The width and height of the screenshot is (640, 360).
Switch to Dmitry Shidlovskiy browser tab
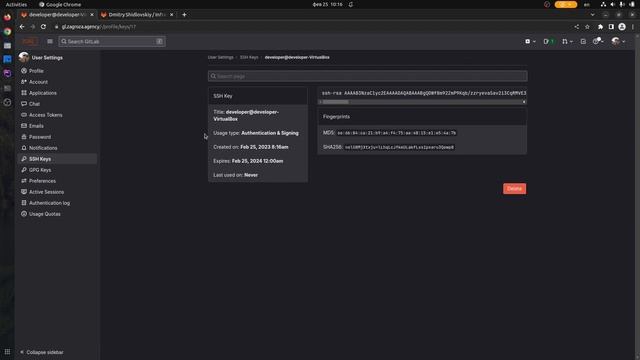pyautogui.click(x=136, y=15)
